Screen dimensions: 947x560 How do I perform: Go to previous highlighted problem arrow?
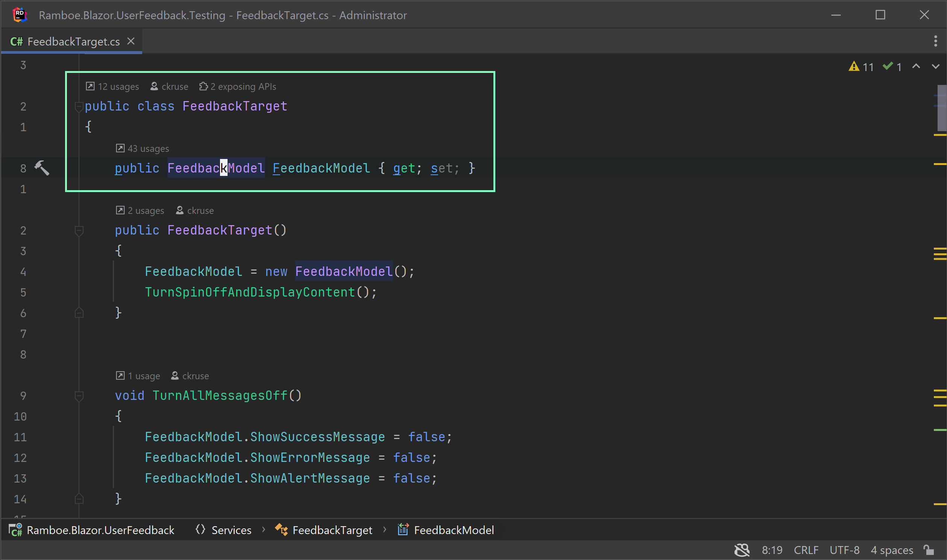[x=916, y=67]
